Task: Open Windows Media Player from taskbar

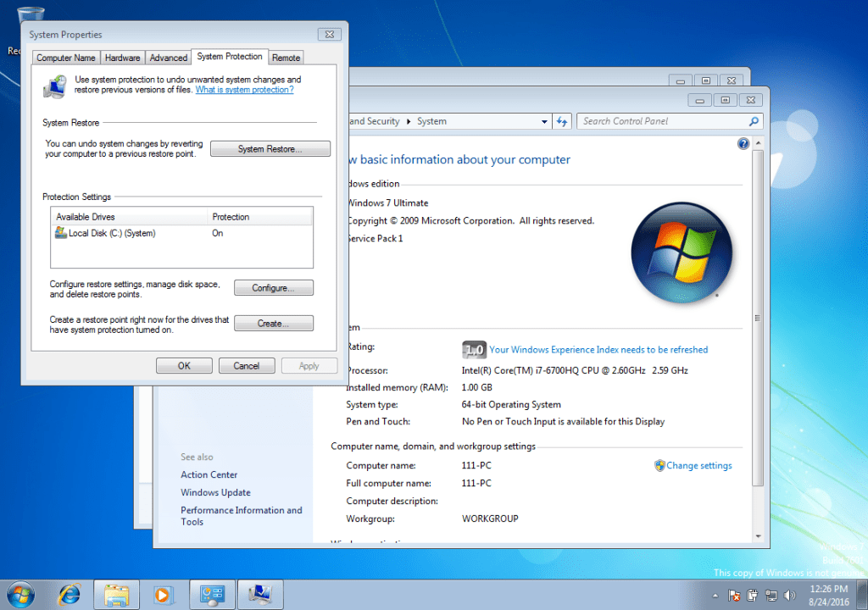Action: click(163, 595)
